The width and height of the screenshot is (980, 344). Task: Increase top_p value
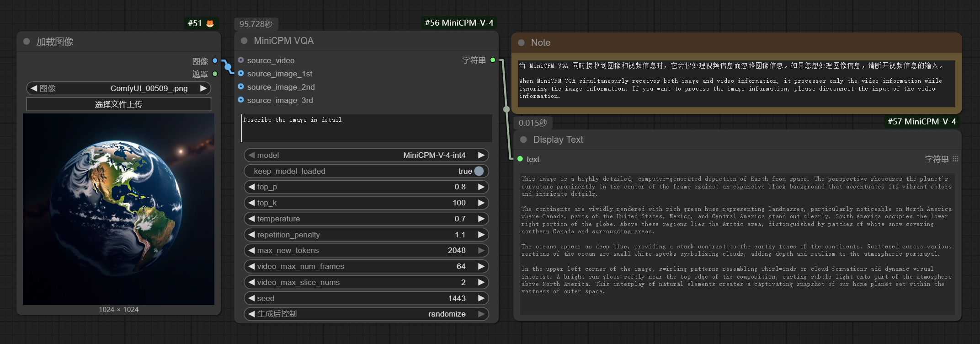pyautogui.click(x=481, y=187)
